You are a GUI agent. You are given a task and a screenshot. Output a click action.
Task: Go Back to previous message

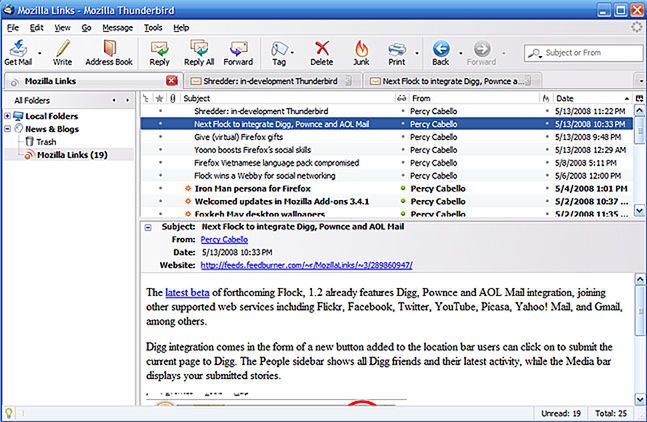pyautogui.click(x=441, y=53)
